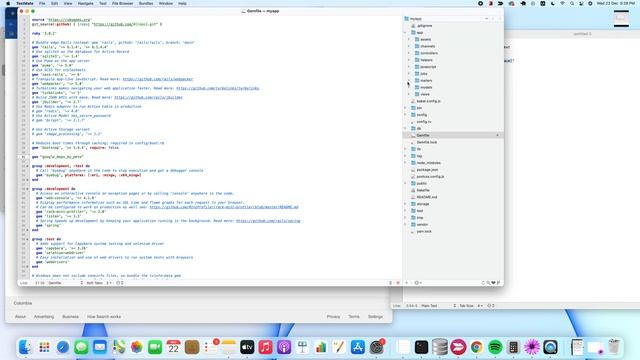Click the file browser action gear icon
The image size is (640, 360).
418,283
